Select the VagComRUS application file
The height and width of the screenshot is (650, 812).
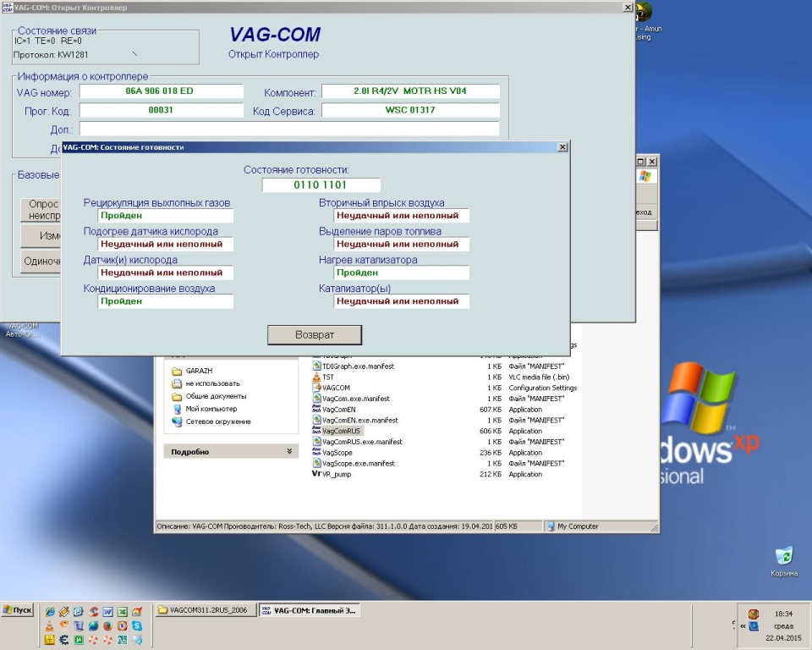point(336,432)
